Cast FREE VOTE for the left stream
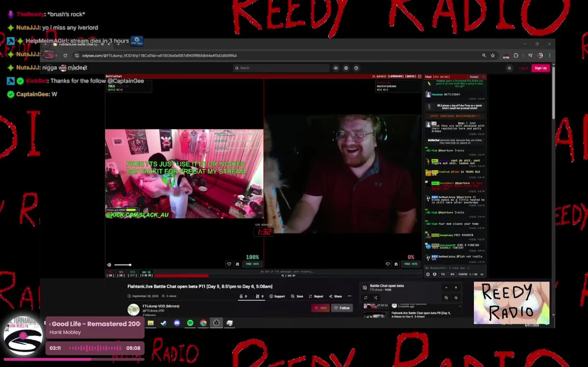This screenshot has height=367, width=588. point(252,264)
